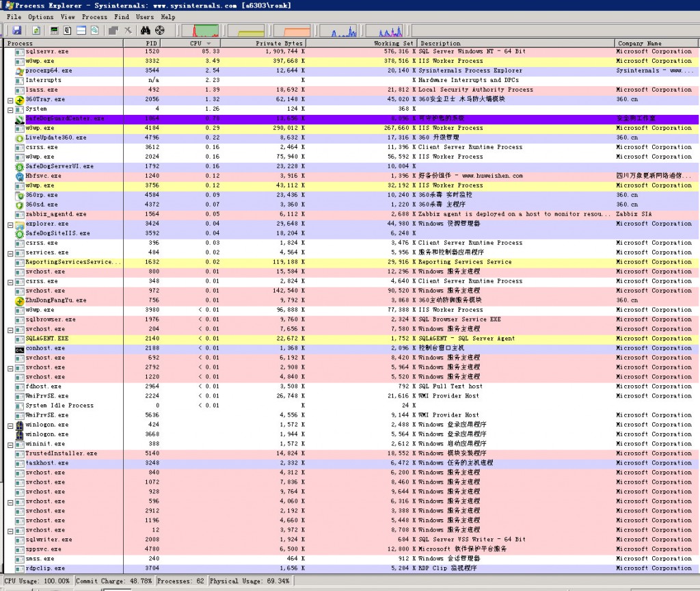Click the SafeDogServerUI.exe process icon

(19, 166)
